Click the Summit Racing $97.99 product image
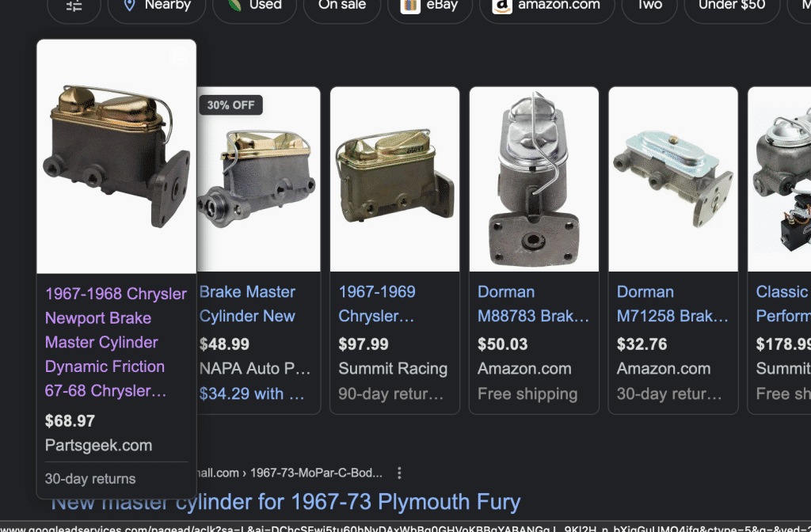The image size is (811, 532). (394, 179)
